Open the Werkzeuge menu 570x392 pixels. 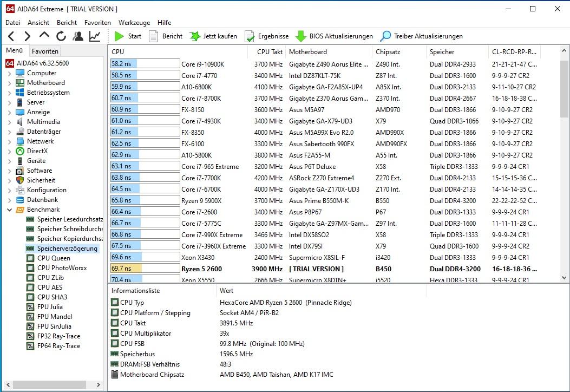click(x=134, y=23)
